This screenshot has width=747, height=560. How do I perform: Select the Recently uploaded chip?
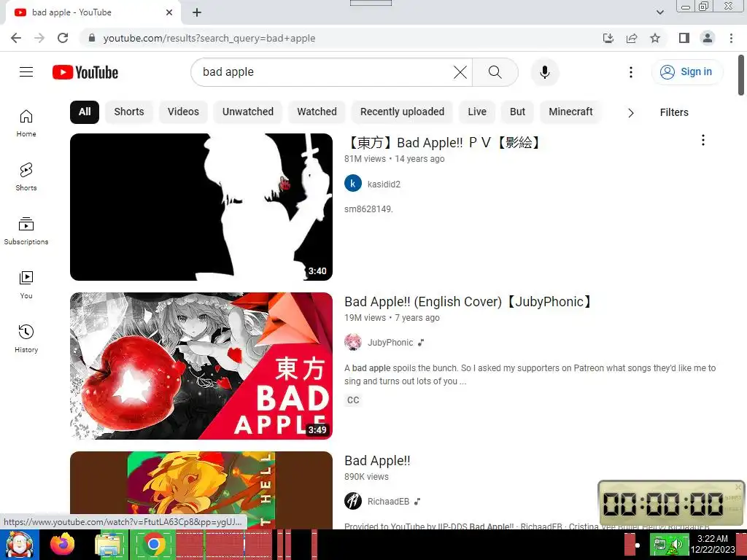tap(402, 112)
